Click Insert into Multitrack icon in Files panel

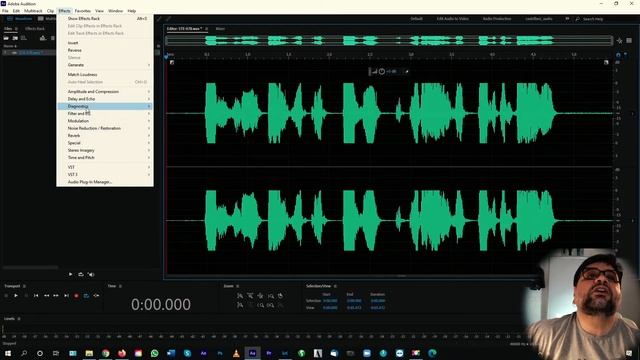click(43, 38)
